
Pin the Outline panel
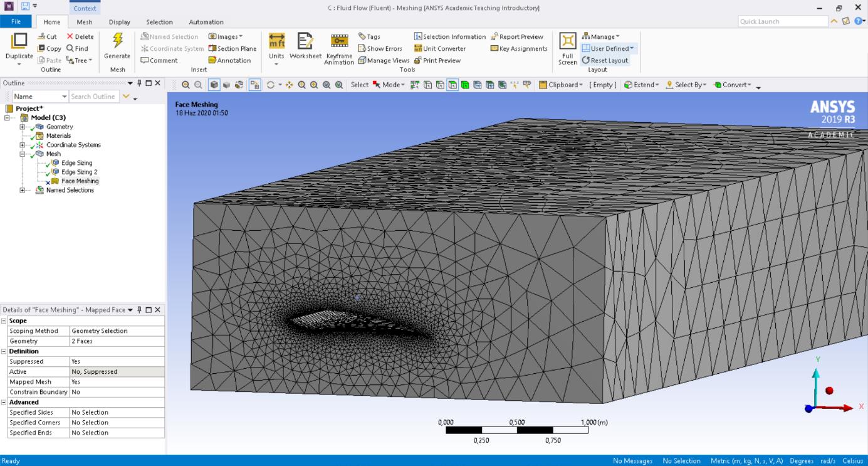[139, 83]
